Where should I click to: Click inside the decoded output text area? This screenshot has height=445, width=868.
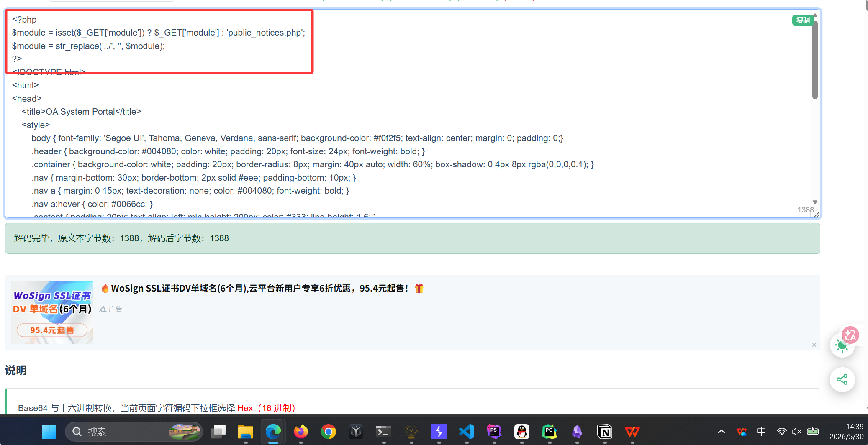click(412, 113)
